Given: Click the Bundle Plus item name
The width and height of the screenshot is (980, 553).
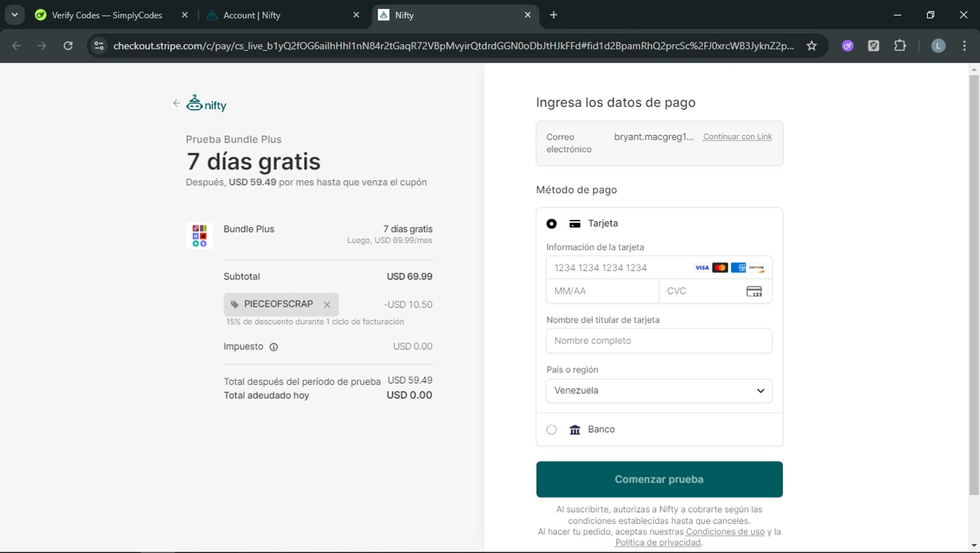Looking at the screenshot, I should coord(249,229).
